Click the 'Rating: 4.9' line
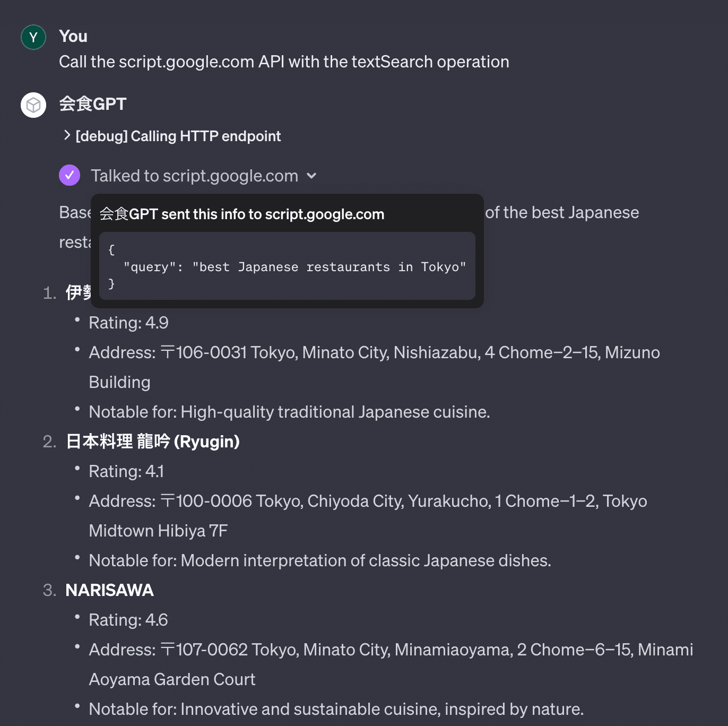This screenshot has width=728, height=726. pyautogui.click(x=128, y=323)
